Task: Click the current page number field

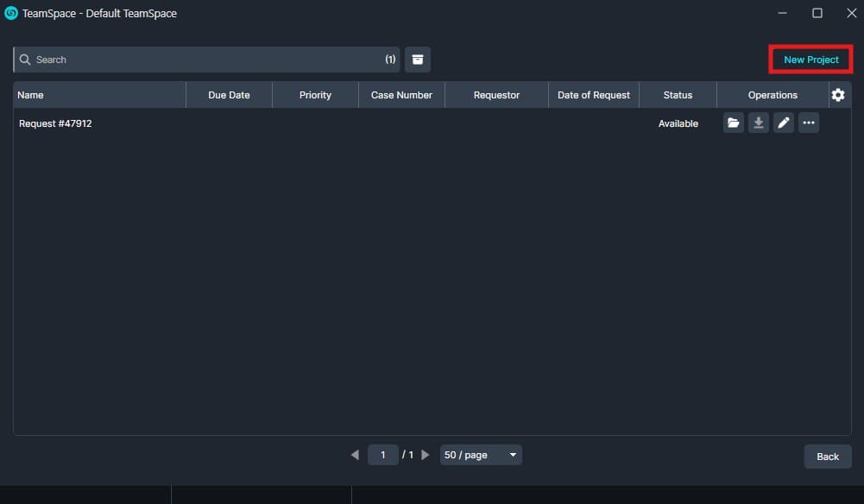Action: (383, 455)
